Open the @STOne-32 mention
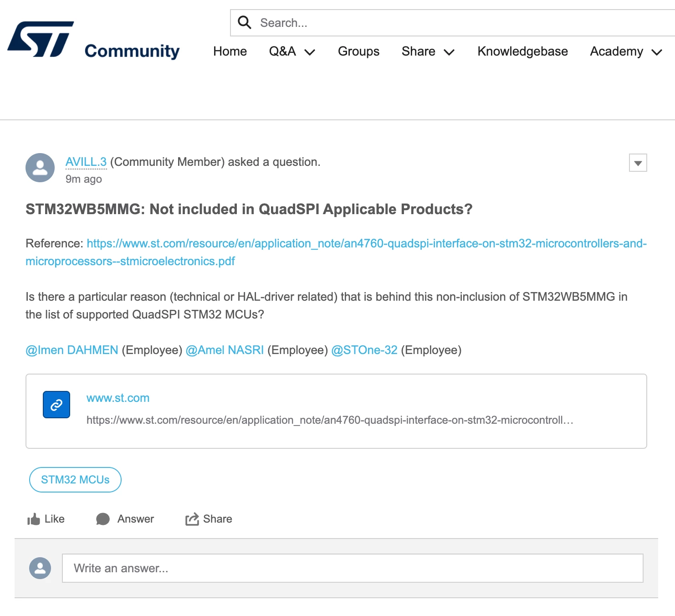This screenshot has height=616, width=675. pyautogui.click(x=364, y=350)
